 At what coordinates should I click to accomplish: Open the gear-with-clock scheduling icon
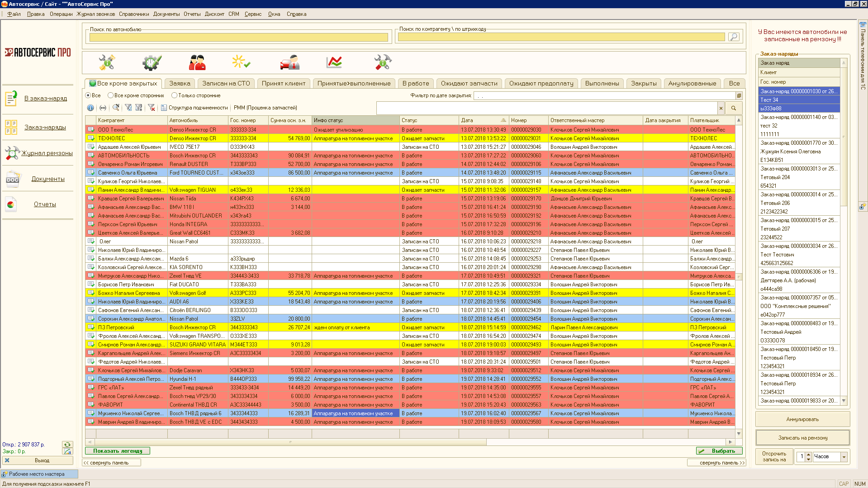click(x=152, y=62)
